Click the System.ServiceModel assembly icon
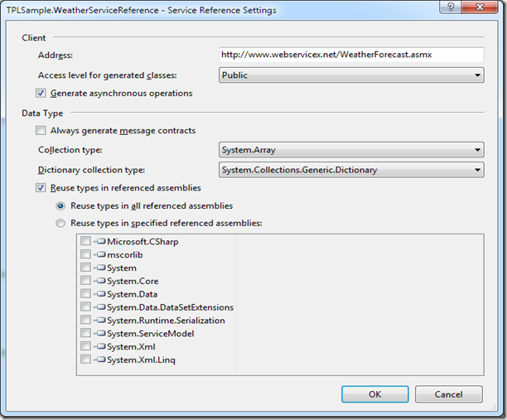This screenshot has width=507, height=420. click(100, 334)
